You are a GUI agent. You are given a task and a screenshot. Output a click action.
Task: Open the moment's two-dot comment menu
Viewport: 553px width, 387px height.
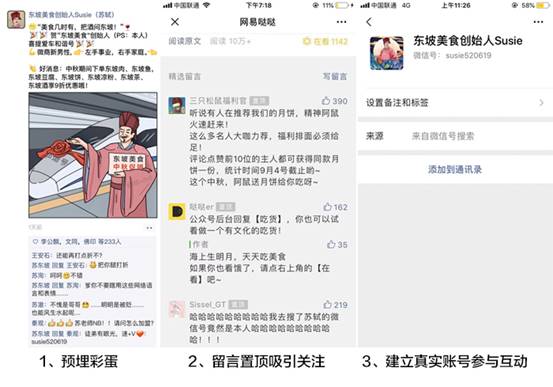click(149, 228)
